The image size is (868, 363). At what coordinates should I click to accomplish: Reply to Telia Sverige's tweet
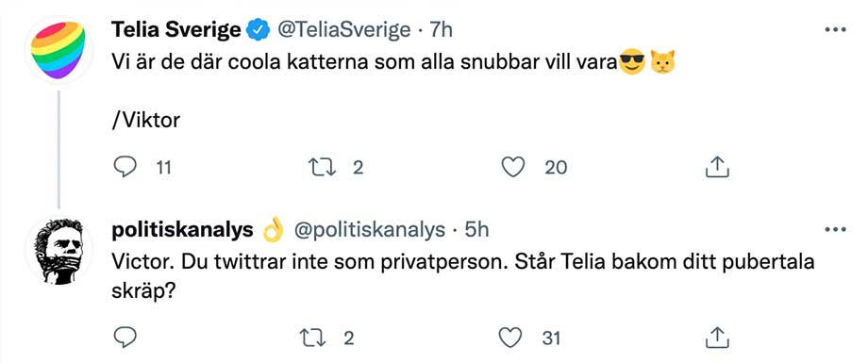pyautogui.click(x=125, y=167)
